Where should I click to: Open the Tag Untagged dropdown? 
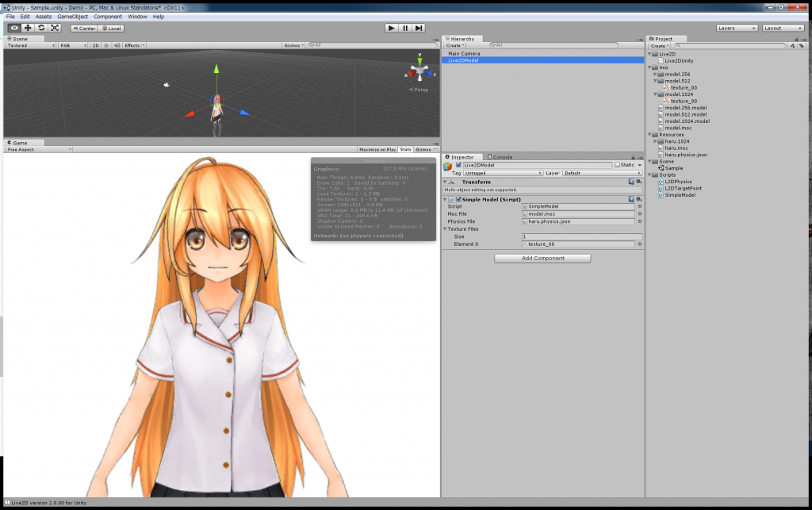pos(503,173)
